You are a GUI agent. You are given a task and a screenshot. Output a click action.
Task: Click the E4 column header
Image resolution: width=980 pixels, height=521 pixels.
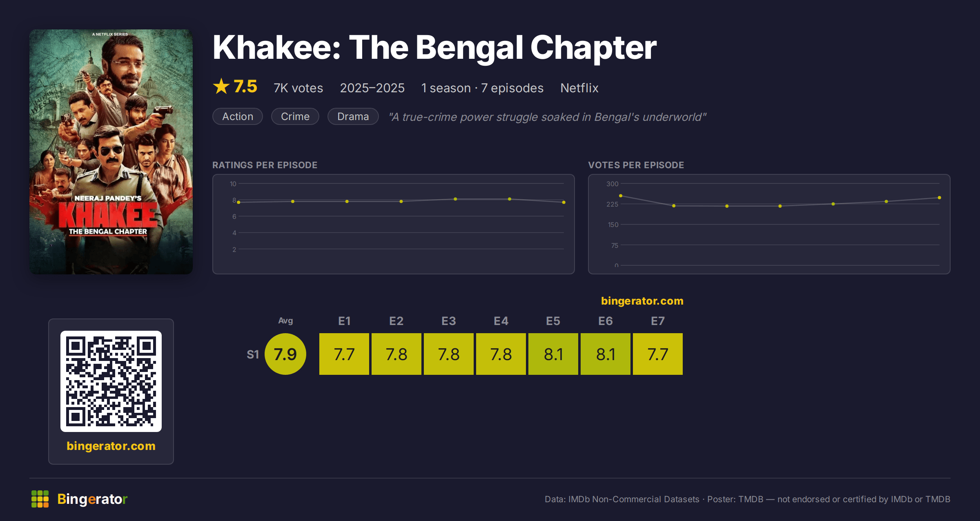coord(501,321)
